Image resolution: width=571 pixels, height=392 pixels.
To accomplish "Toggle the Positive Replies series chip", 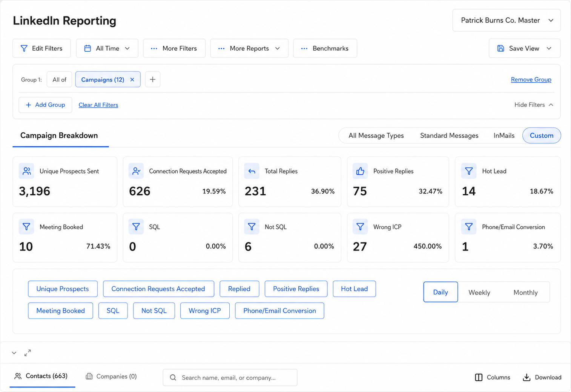I will (x=296, y=289).
